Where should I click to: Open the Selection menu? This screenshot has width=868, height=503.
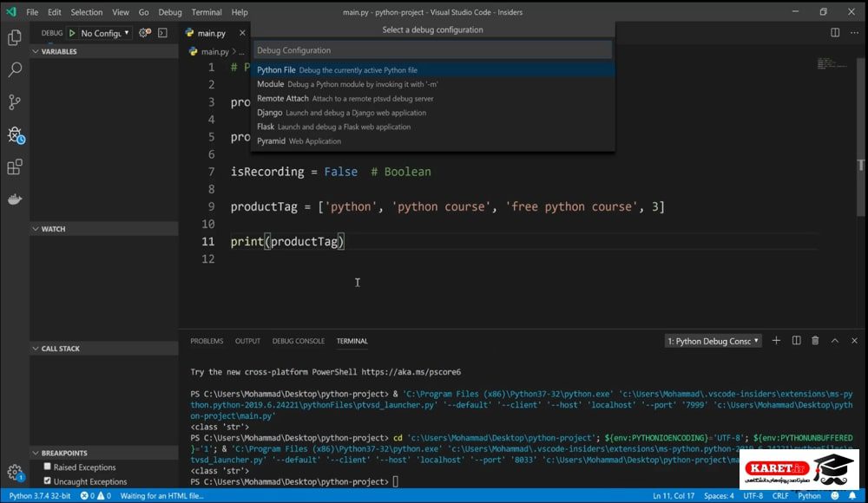click(86, 12)
